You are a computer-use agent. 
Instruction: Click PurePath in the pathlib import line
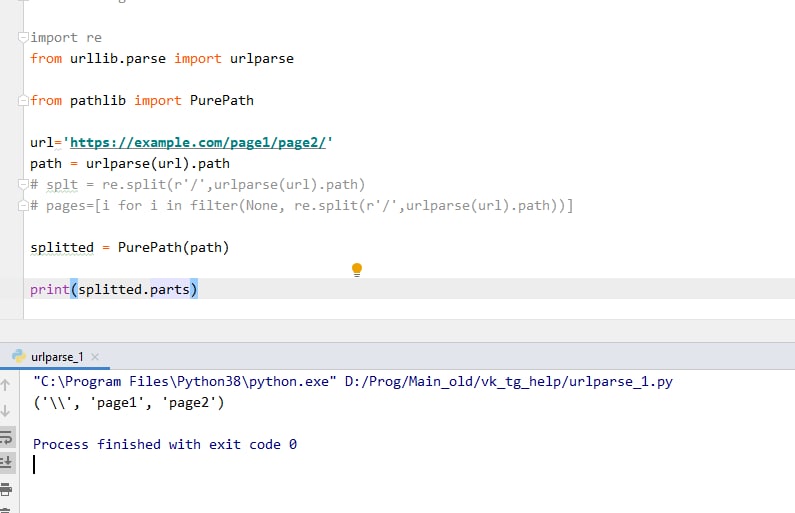[x=222, y=100]
